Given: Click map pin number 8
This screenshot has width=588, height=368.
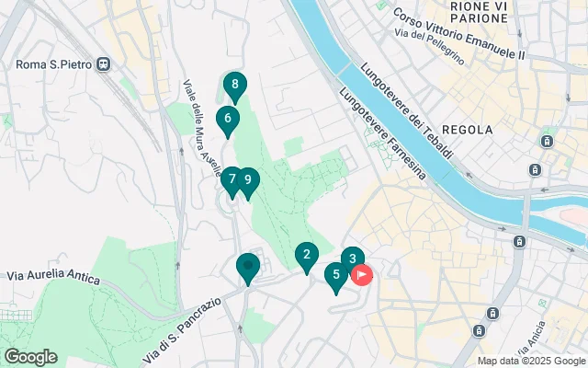Looking at the screenshot, I should point(235,86).
